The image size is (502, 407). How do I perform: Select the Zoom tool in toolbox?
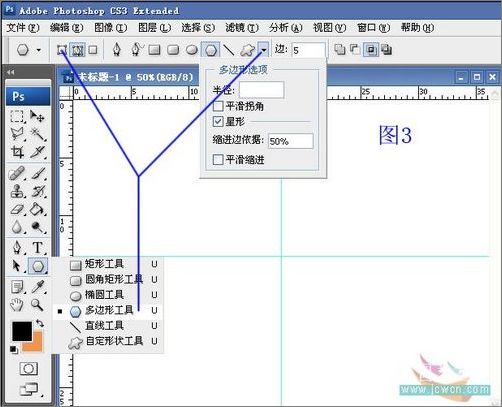pos(37,305)
